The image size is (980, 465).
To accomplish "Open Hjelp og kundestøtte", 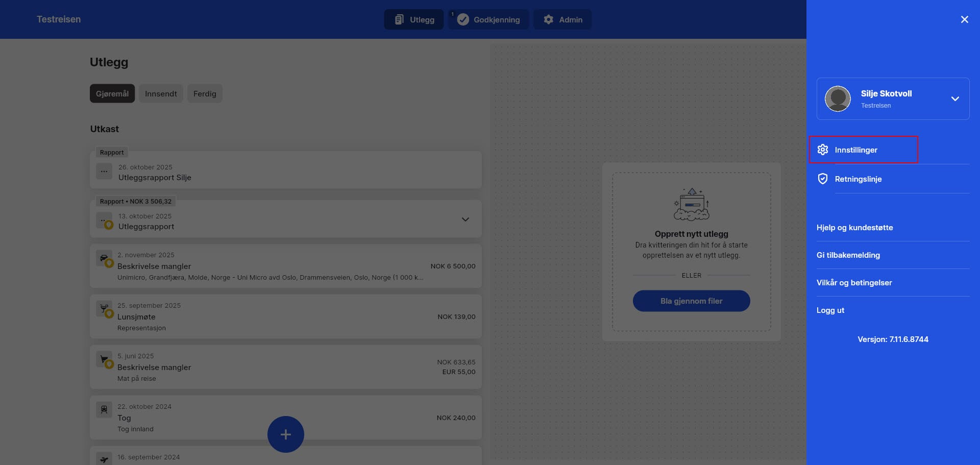I will [x=854, y=228].
